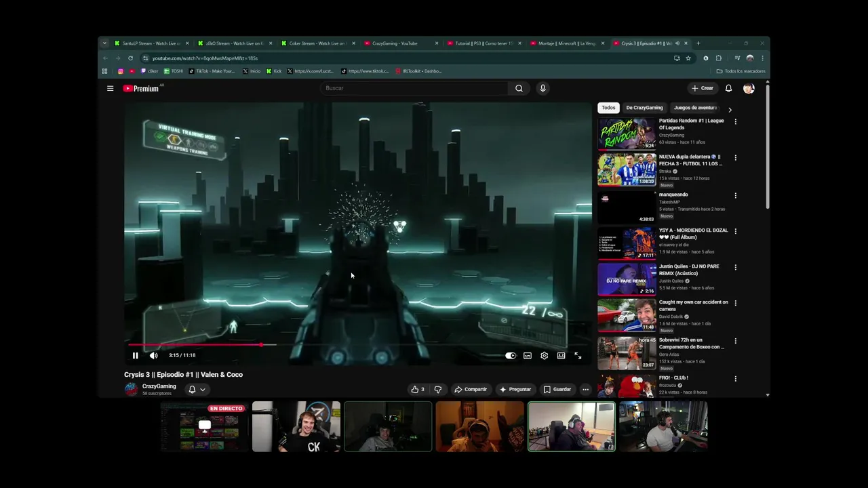
Task: Like the video with thumbs up
Action: coord(417,389)
